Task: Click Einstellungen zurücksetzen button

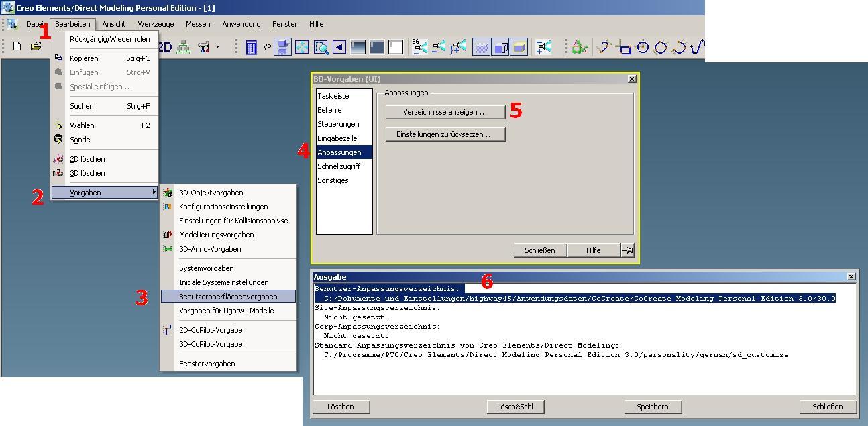Action: click(x=445, y=134)
